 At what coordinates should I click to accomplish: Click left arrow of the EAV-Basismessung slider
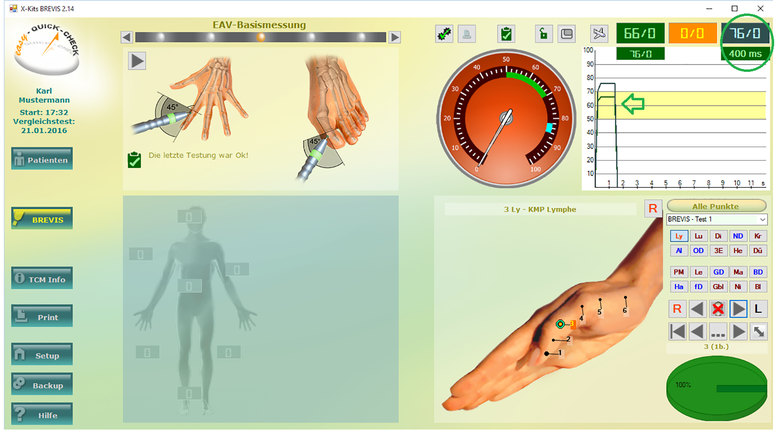tap(126, 37)
